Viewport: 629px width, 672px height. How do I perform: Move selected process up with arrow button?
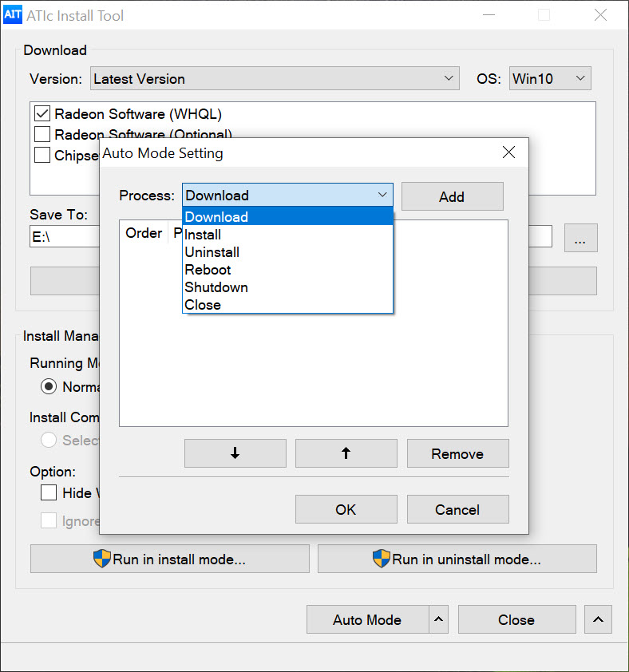(346, 453)
